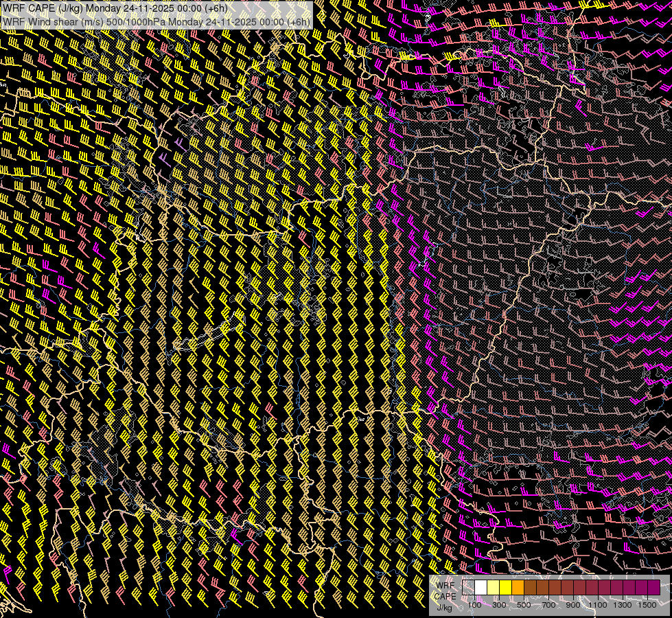Click the 500 legend tick label
This screenshot has height=618, width=672.
point(524,605)
